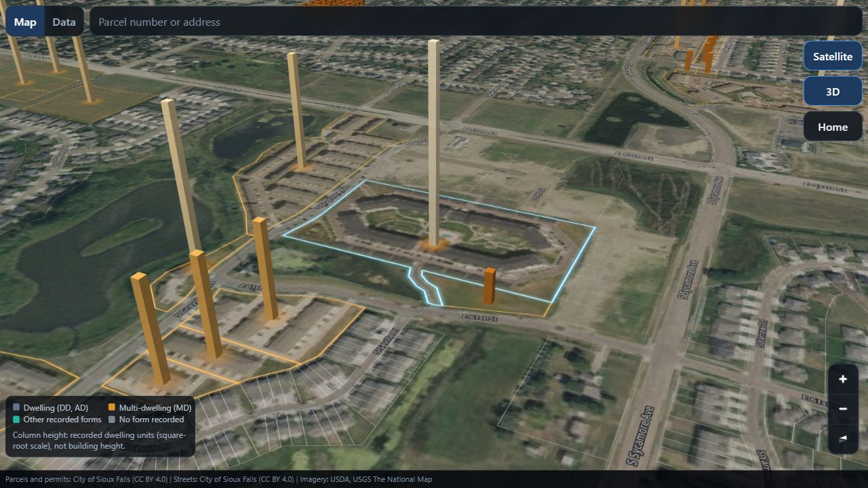Toggle the 3D view mode

click(833, 91)
